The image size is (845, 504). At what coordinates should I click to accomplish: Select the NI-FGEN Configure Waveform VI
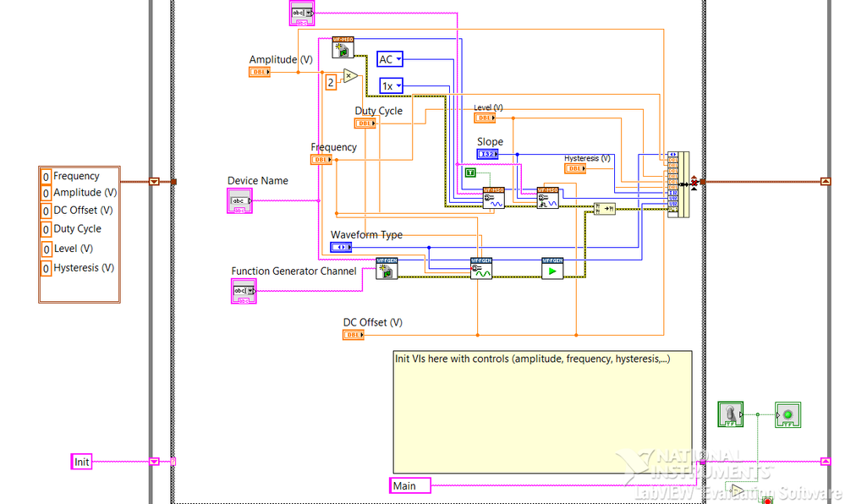pos(481,268)
